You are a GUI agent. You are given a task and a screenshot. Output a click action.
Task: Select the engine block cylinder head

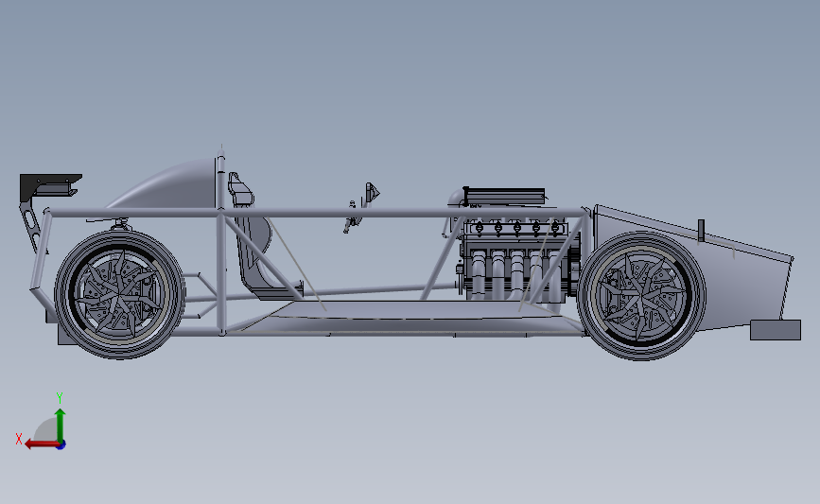(515, 228)
